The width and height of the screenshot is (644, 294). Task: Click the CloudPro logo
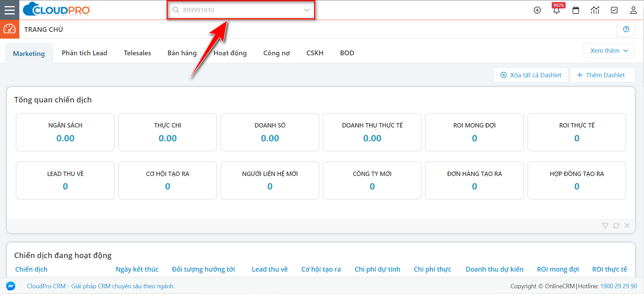coord(56,9)
